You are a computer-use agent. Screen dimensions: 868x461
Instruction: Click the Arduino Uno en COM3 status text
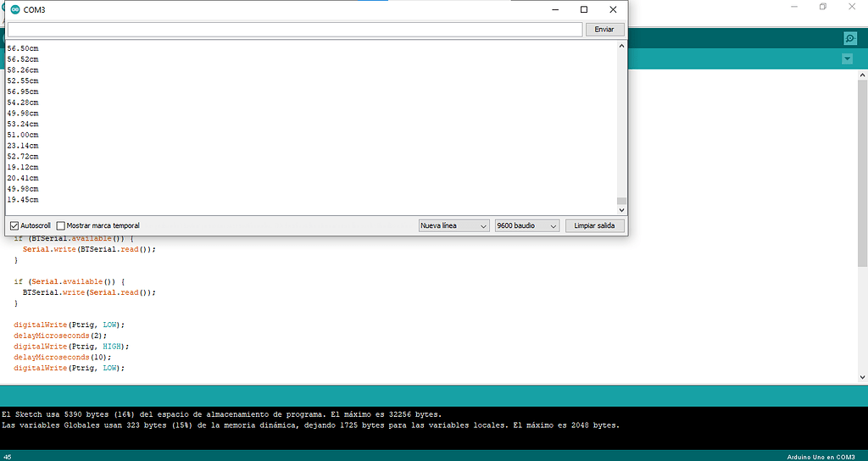pyautogui.click(x=821, y=457)
